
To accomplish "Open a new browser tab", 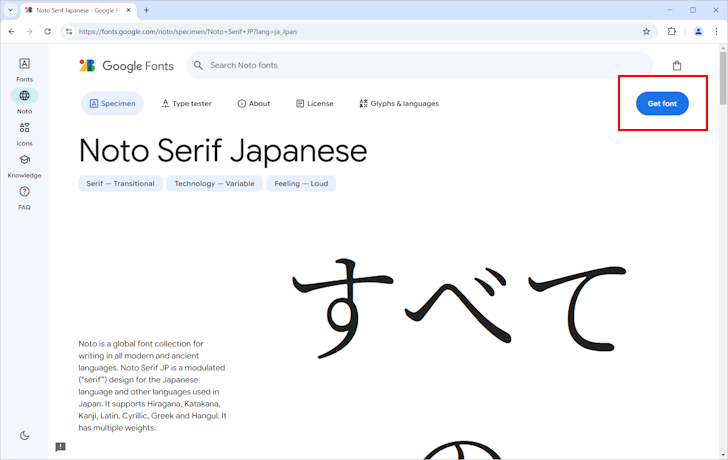I will [x=146, y=10].
